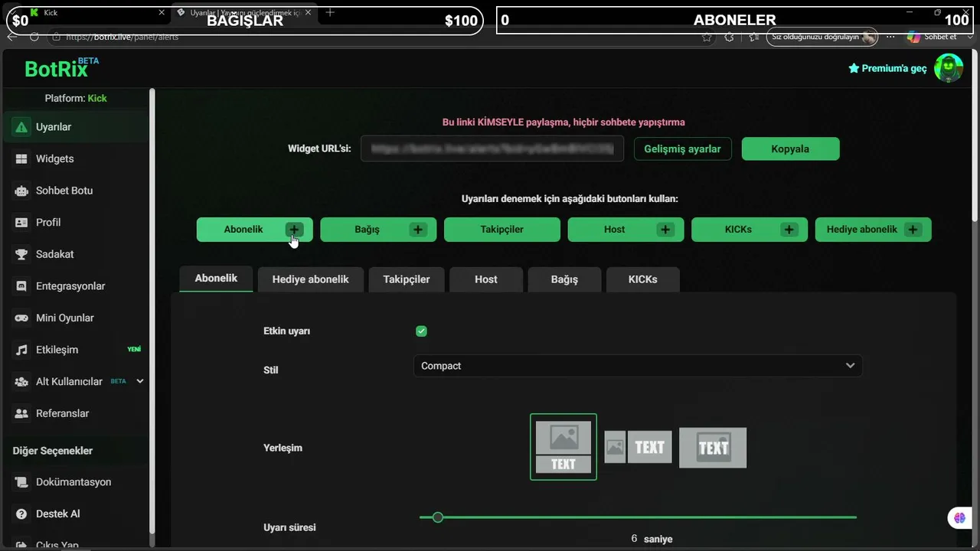Switch to the Hediye abonelik settings tab
The image size is (980, 551).
pos(310,279)
